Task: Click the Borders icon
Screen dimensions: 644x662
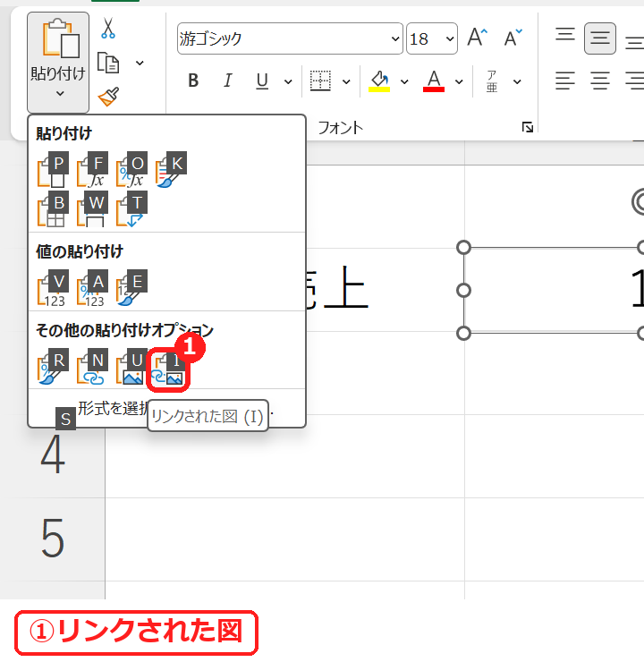Action: [320, 81]
